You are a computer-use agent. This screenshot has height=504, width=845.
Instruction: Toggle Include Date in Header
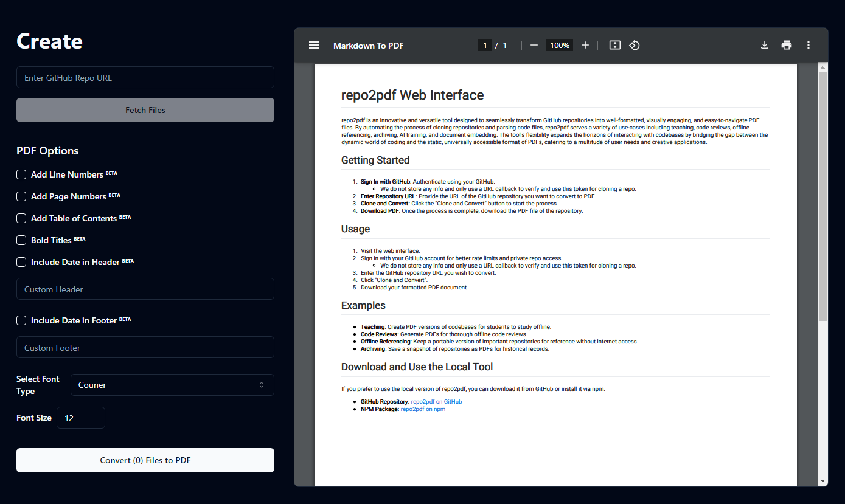[x=21, y=262]
